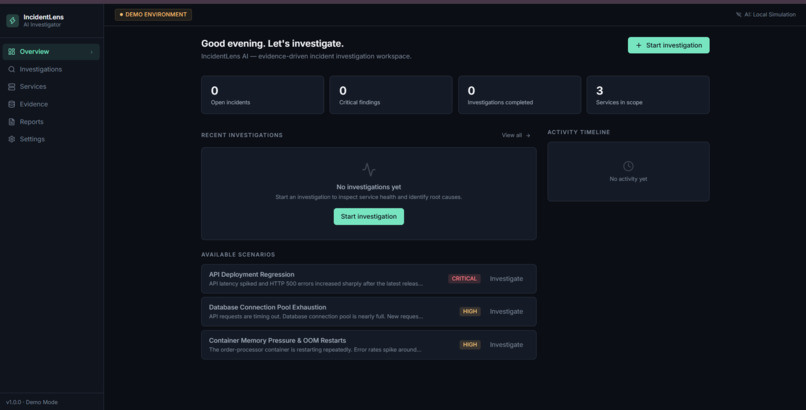
Task: Open the Investigations menu item
Action: (51, 69)
